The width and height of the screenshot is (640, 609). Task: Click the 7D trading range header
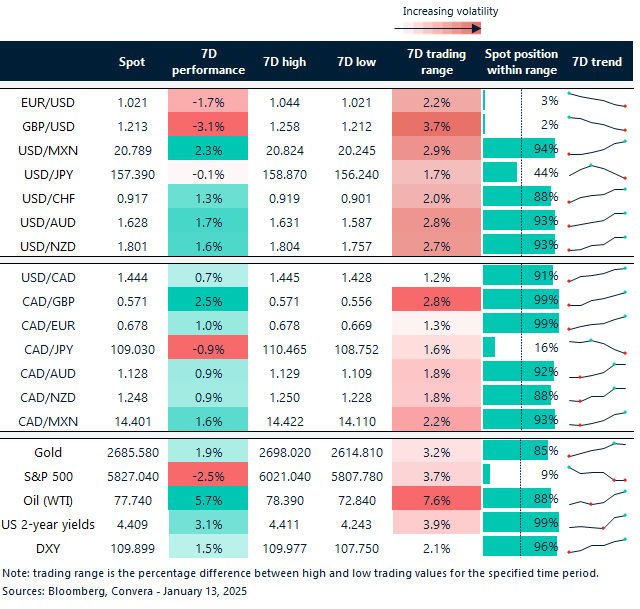436,62
